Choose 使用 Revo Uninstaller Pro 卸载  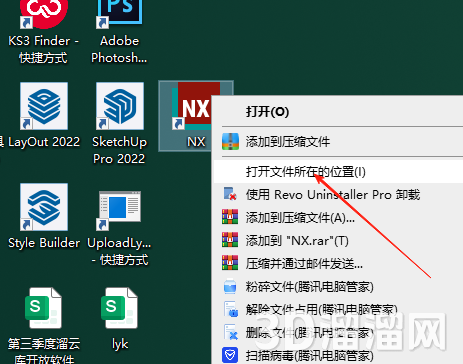337,194
